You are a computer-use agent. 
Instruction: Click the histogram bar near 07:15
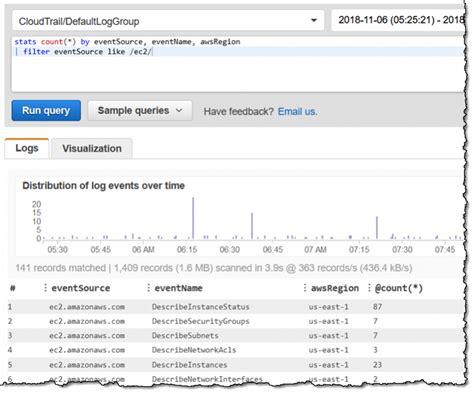(377, 228)
